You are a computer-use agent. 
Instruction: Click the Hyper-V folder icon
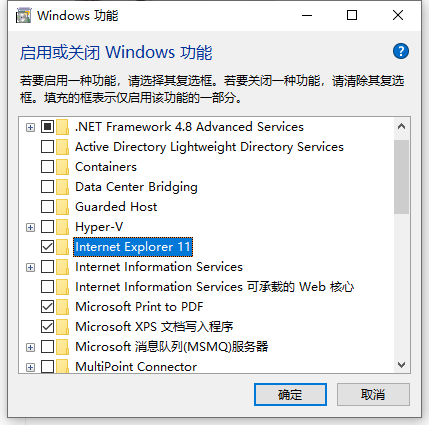(x=63, y=227)
